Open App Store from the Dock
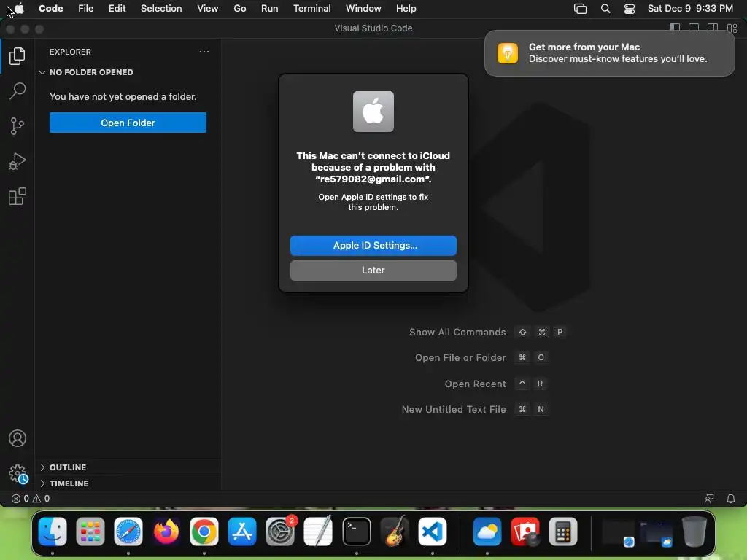This screenshot has width=747, height=560. (x=242, y=532)
